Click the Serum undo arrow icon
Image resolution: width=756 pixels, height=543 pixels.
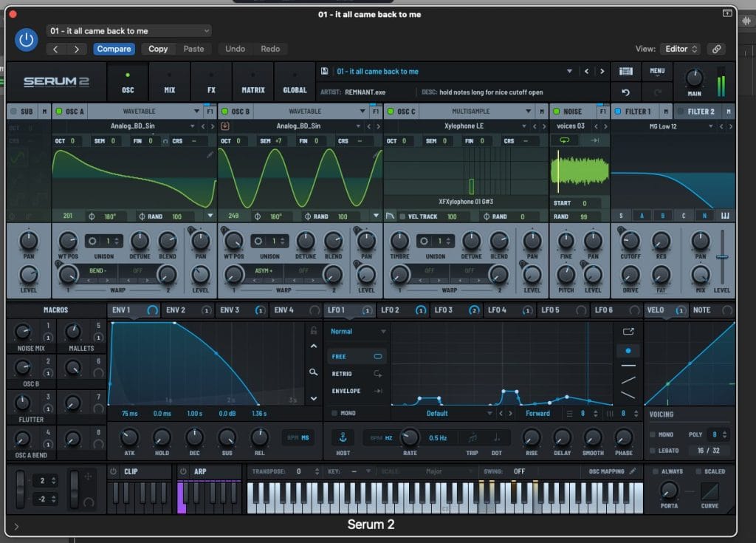625,92
